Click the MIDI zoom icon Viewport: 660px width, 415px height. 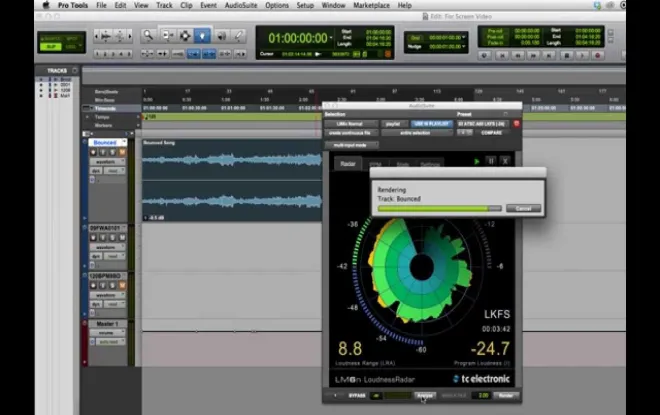pos(120,37)
